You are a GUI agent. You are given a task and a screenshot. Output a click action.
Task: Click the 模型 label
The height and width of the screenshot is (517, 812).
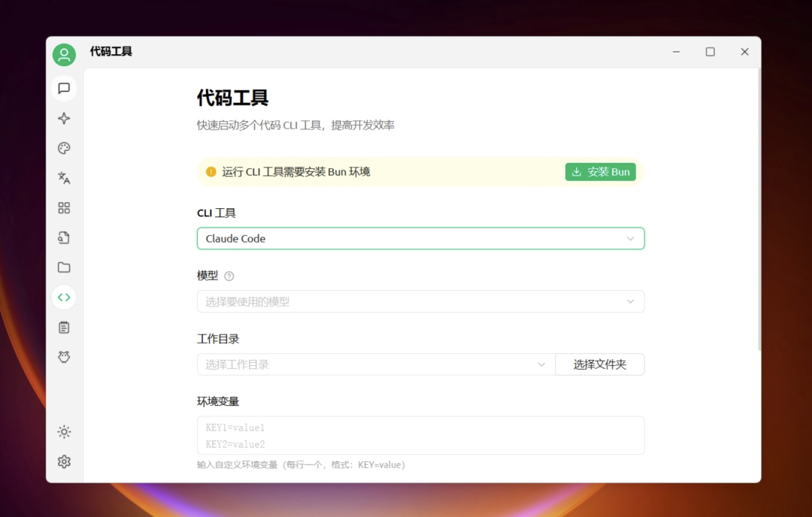tap(208, 276)
